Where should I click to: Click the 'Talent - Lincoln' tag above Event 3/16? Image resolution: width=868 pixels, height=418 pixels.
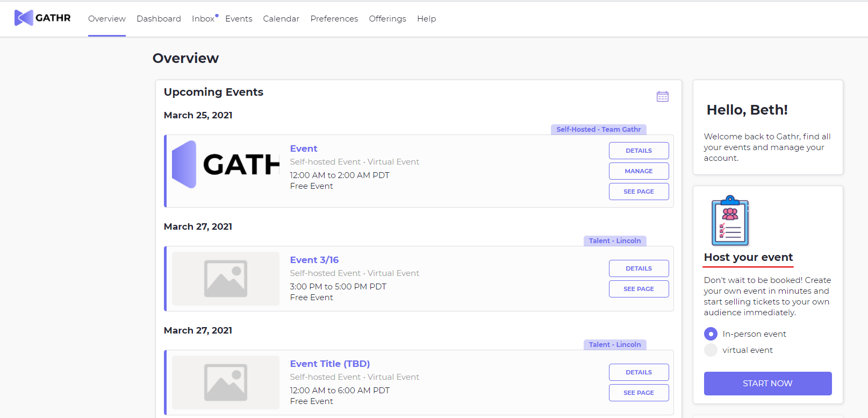[614, 241]
